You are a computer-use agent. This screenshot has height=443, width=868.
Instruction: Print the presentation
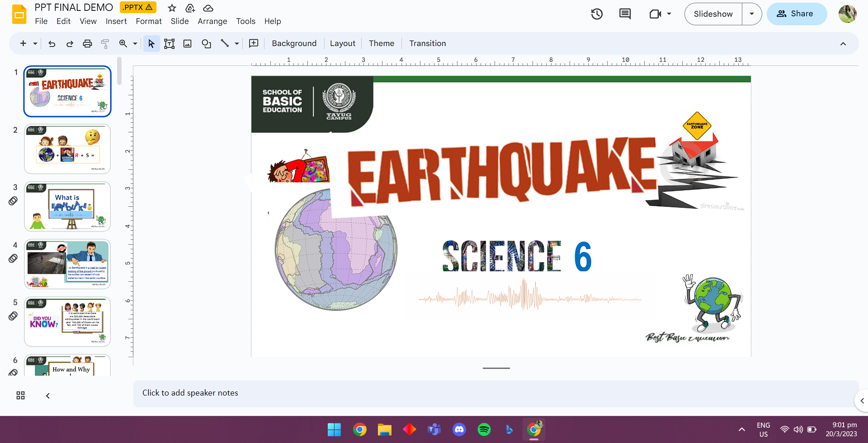click(x=87, y=43)
